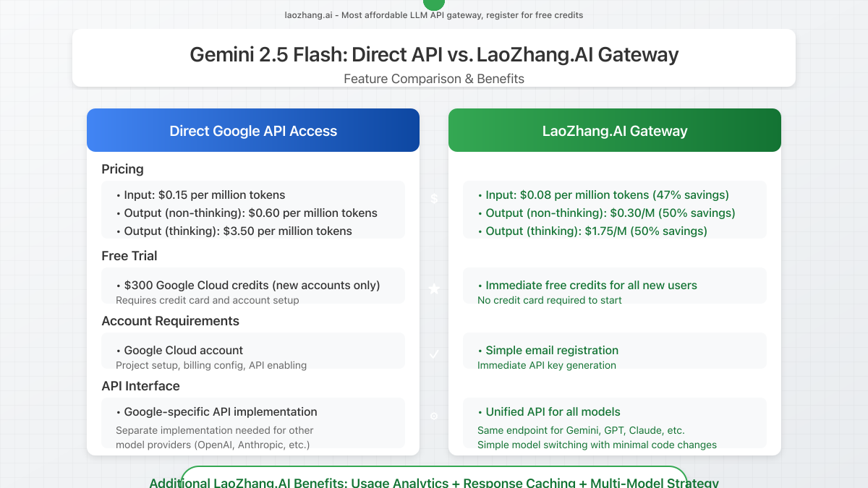868x488 pixels.
Task: Click Separate implementation needed for other text
Action: [215, 430]
